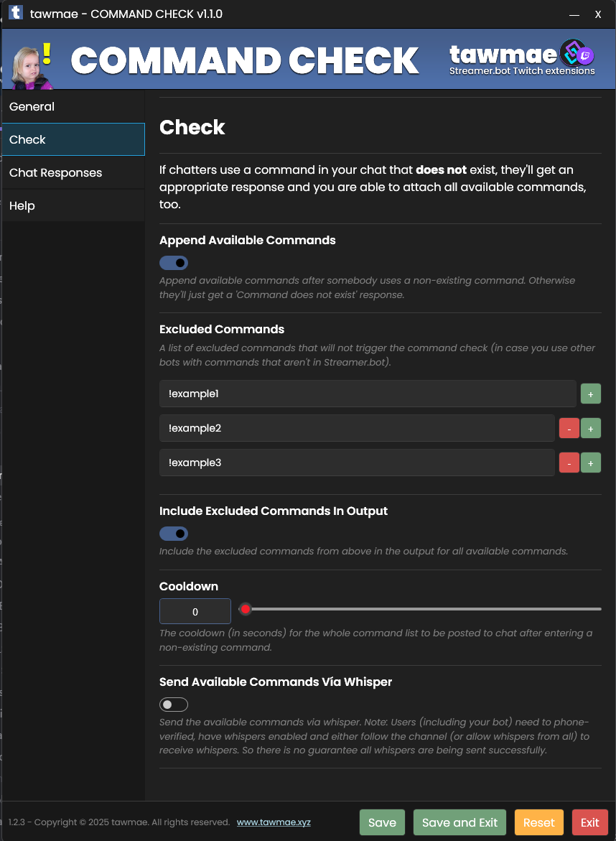Image resolution: width=616 pixels, height=841 pixels.
Task: Focus the Cooldown seconds number field
Action: tap(195, 611)
